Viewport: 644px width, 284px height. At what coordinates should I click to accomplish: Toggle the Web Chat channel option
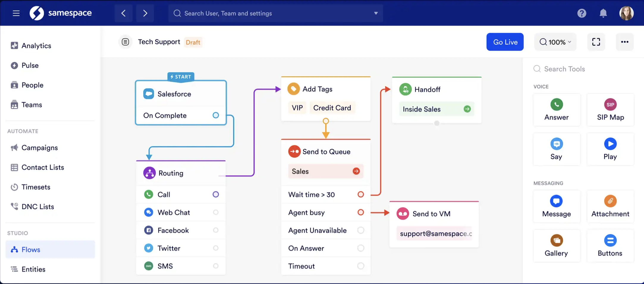point(216,212)
